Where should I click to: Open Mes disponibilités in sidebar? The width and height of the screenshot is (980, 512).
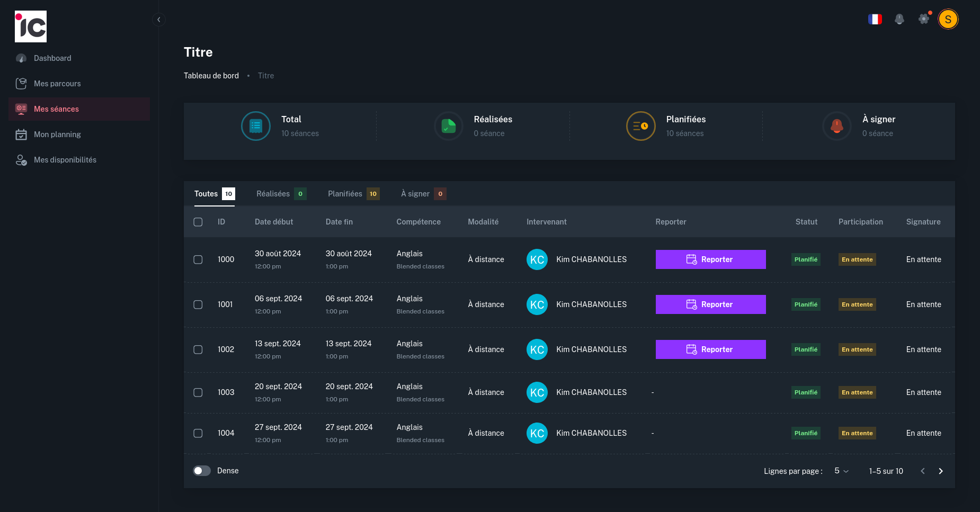click(65, 160)
